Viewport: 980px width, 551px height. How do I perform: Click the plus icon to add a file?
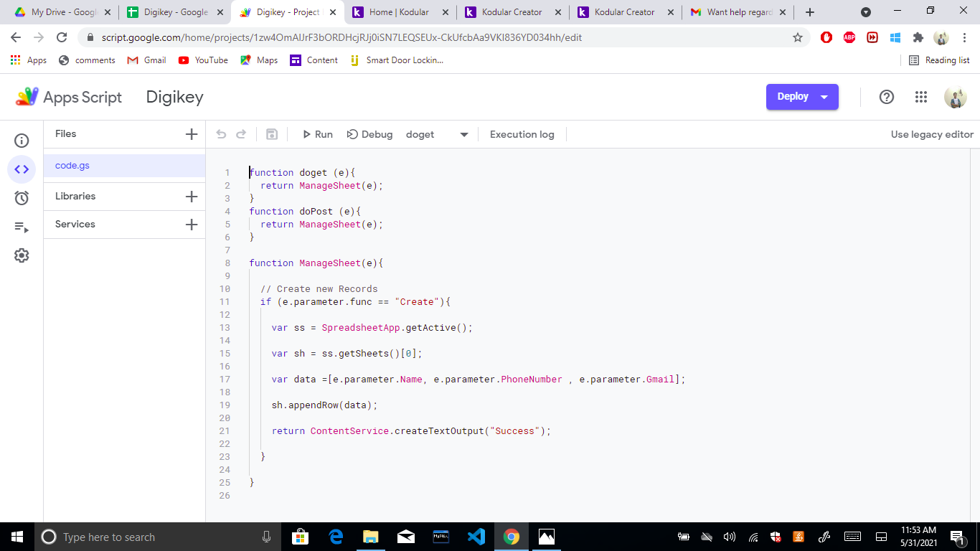point(191,134)
